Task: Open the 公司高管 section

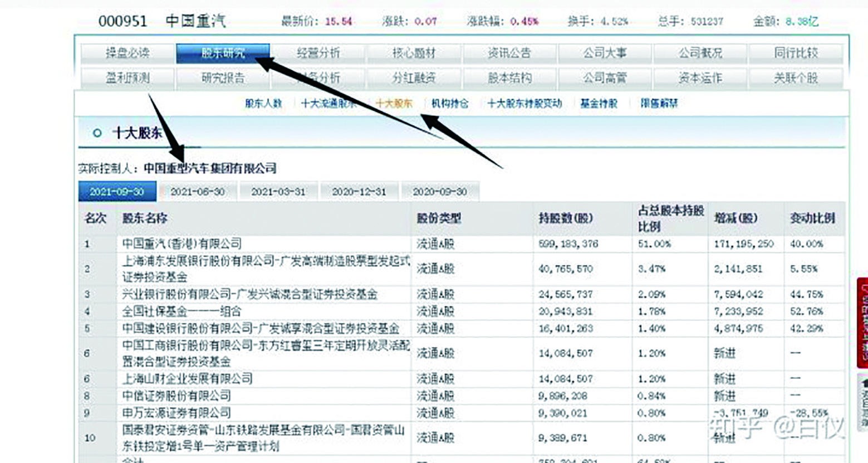Action: (x=605, y=79)
